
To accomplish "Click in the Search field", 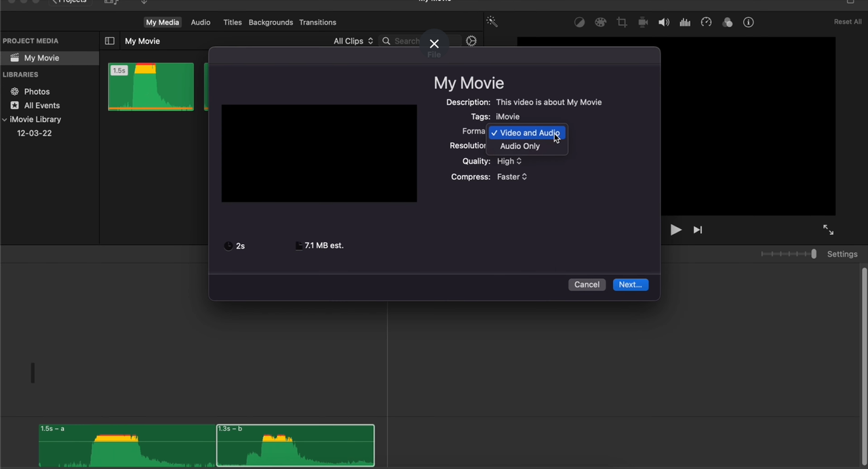I will (x=420, y=41).
